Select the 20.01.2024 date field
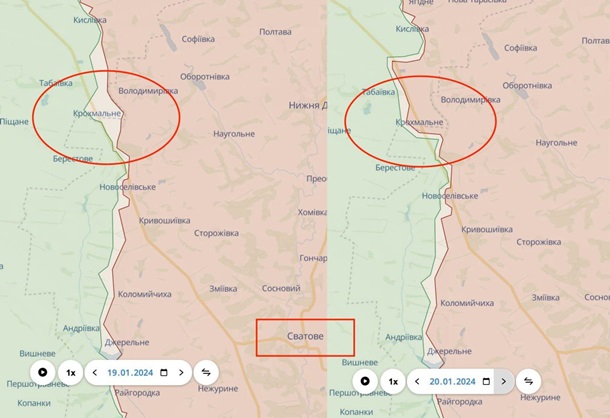Screen dimensions: 610x418 tap(452, 381)
